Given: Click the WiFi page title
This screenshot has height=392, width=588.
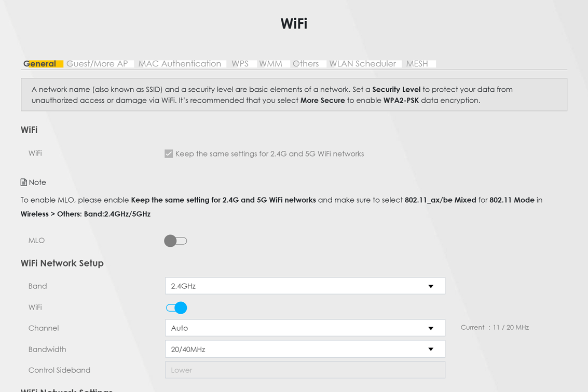Looking at the screenshot, I should (294, 24).
